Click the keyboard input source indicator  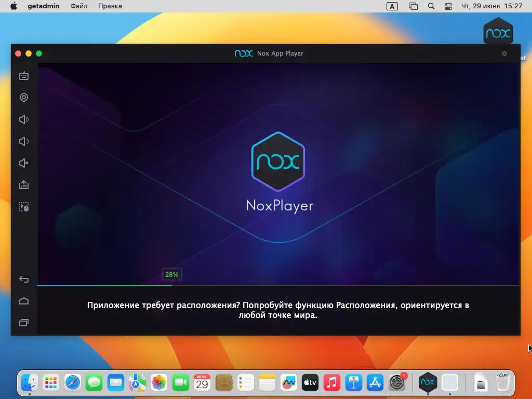coord(392,6)
